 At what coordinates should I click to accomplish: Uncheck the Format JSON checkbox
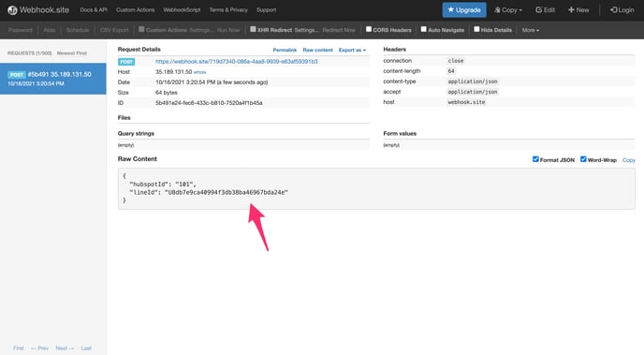point(535,159)
